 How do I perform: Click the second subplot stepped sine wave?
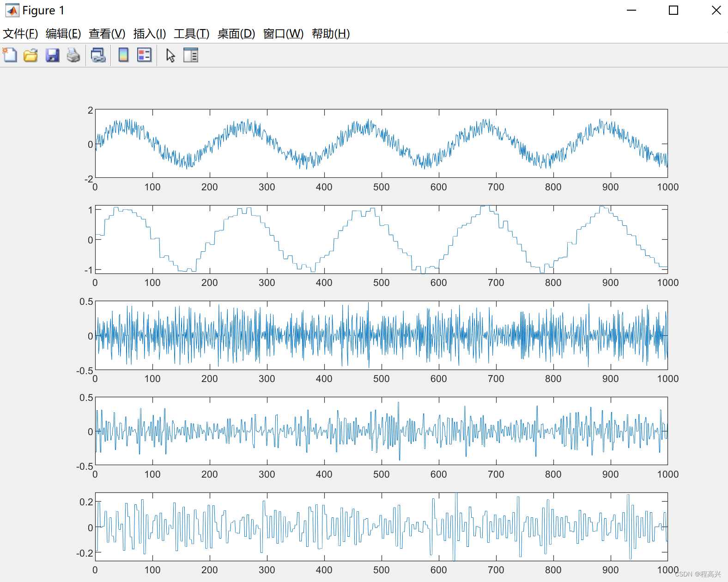[x=382, y=239]
